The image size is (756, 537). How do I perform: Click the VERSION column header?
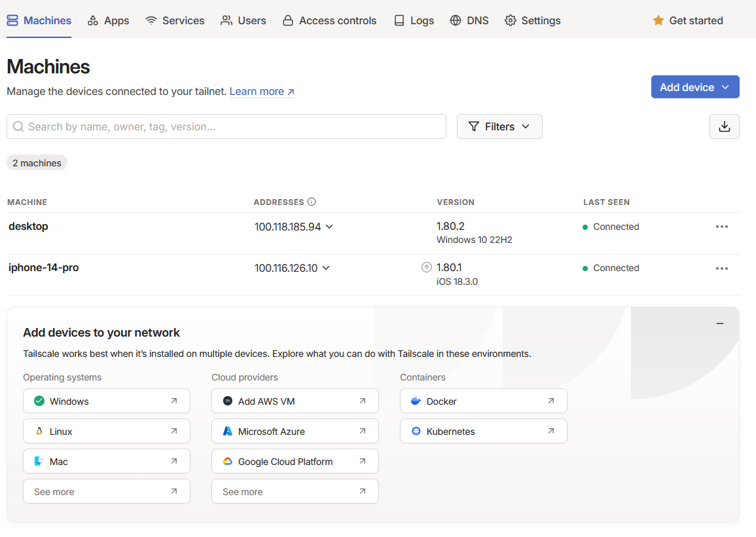pos(456,202)
